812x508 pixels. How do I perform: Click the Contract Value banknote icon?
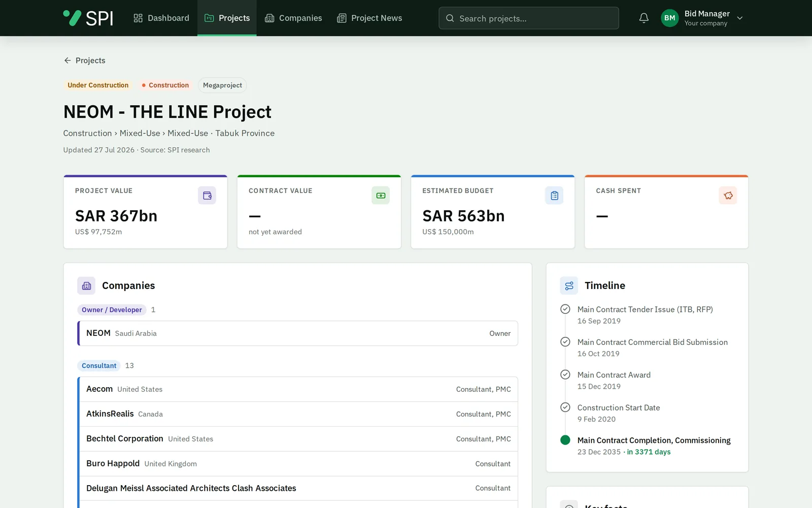point(381,195)
